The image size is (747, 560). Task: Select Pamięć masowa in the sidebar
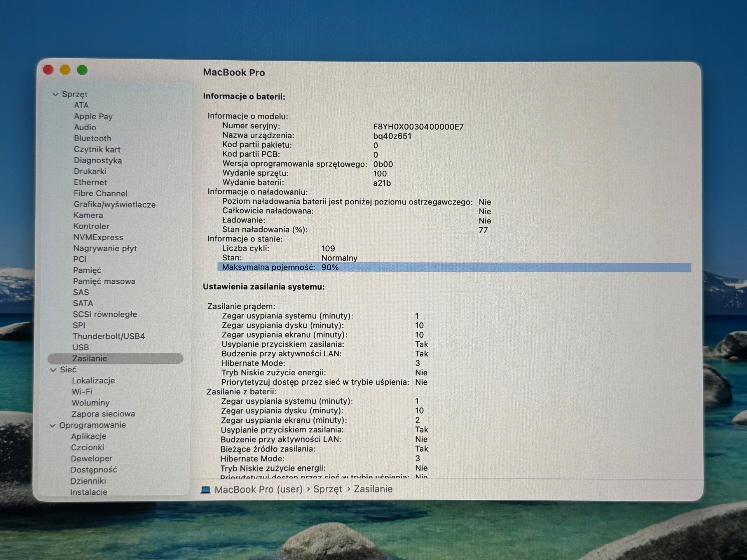click(104, 281)
